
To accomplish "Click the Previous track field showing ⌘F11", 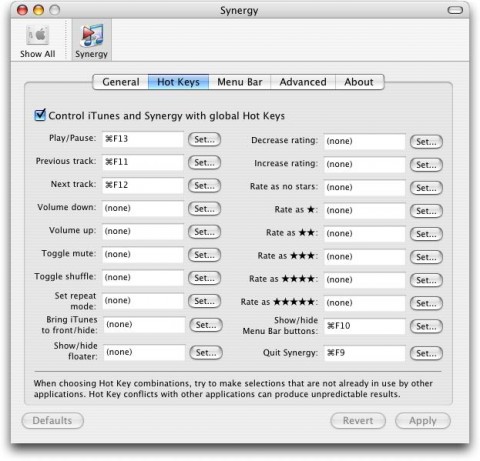I will [x=143, y=162].
